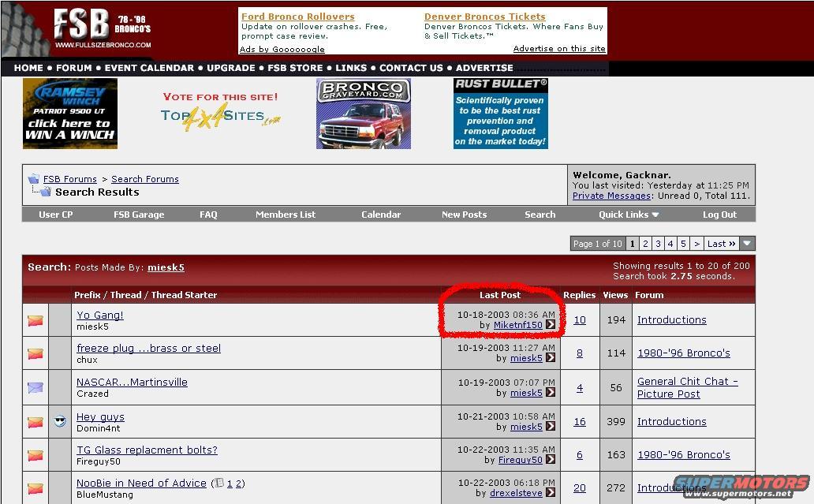
Task: Go to last post in TG Glass thread
Action: pos(551,459)
